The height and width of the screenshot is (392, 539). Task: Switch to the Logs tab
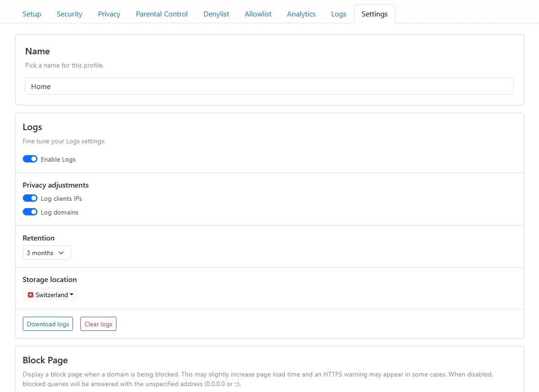tap(339, 14)
